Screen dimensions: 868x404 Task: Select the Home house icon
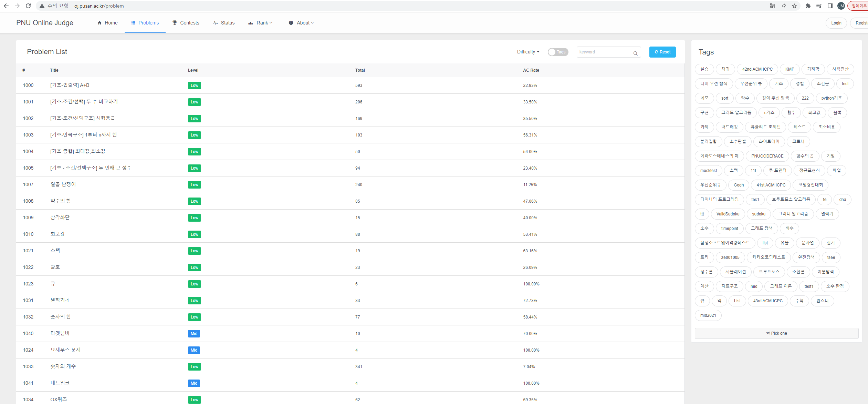pyautogui.click(x=99, y=22)
